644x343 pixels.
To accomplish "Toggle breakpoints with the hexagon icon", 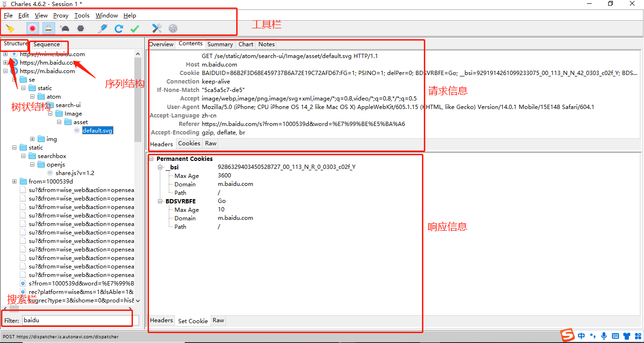I will (x=81, y=28).
